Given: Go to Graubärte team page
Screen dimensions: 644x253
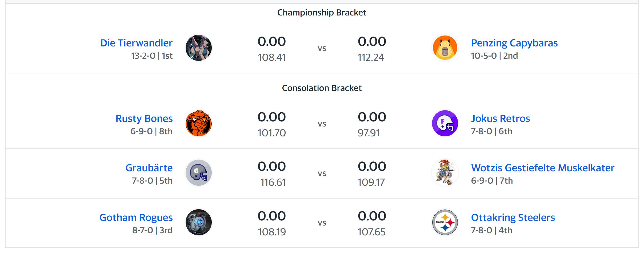Looking at the screenshot, I should tap(149, 168).
